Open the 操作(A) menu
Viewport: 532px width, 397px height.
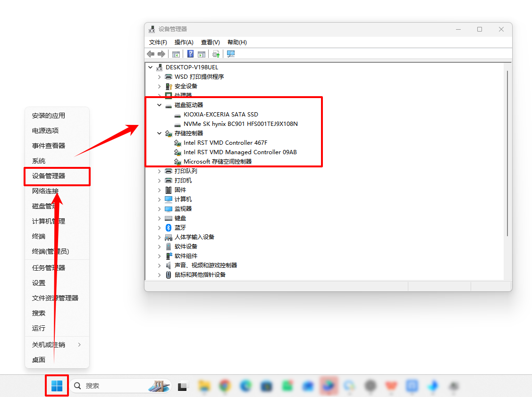[x=184, y=42]
